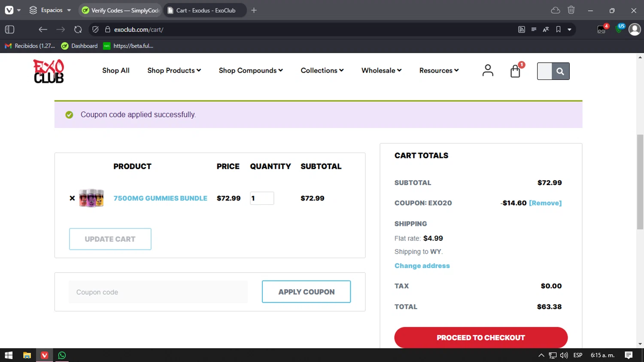Open the account user icon on site
Viewport: 644px width, 362px height.
click(x=488, y=70)
